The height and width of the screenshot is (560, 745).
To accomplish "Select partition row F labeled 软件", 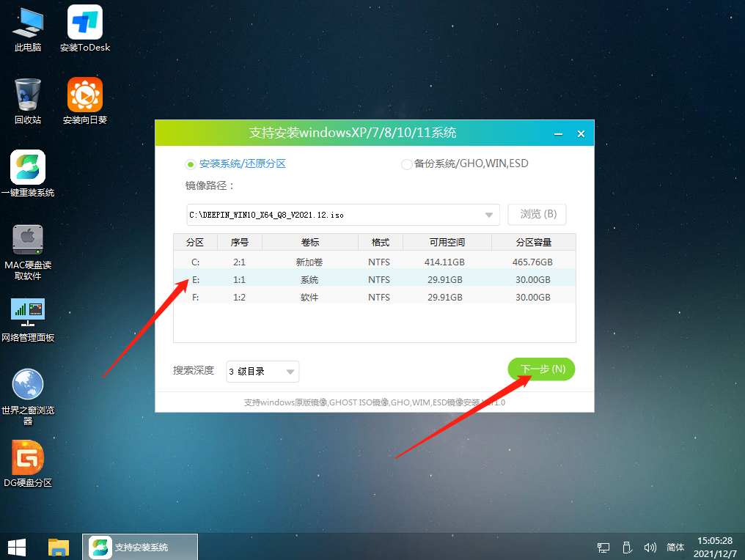I will click(308, 296).
